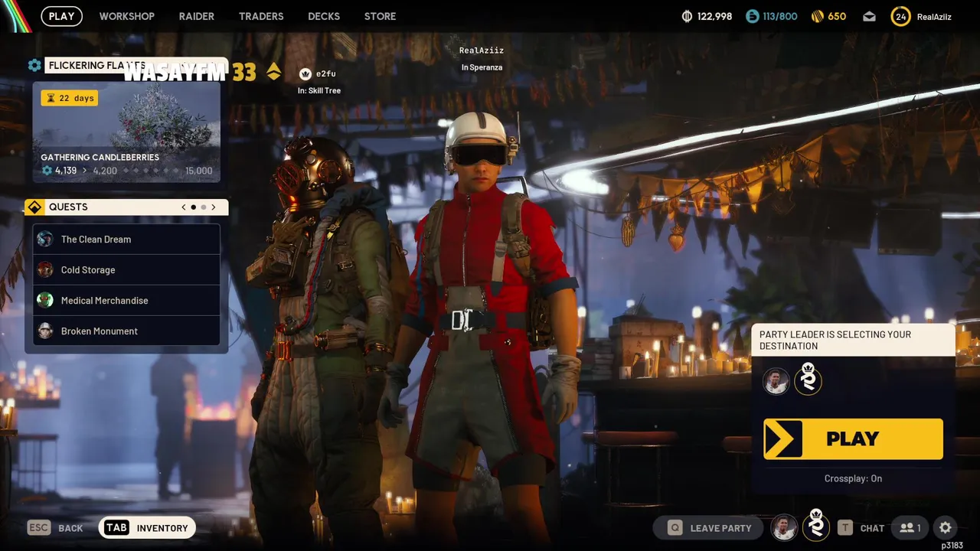This screenshot has width=980, height=551.
Task: Click The Clean Dream quest giver portrait
Action: pos(45,239)
